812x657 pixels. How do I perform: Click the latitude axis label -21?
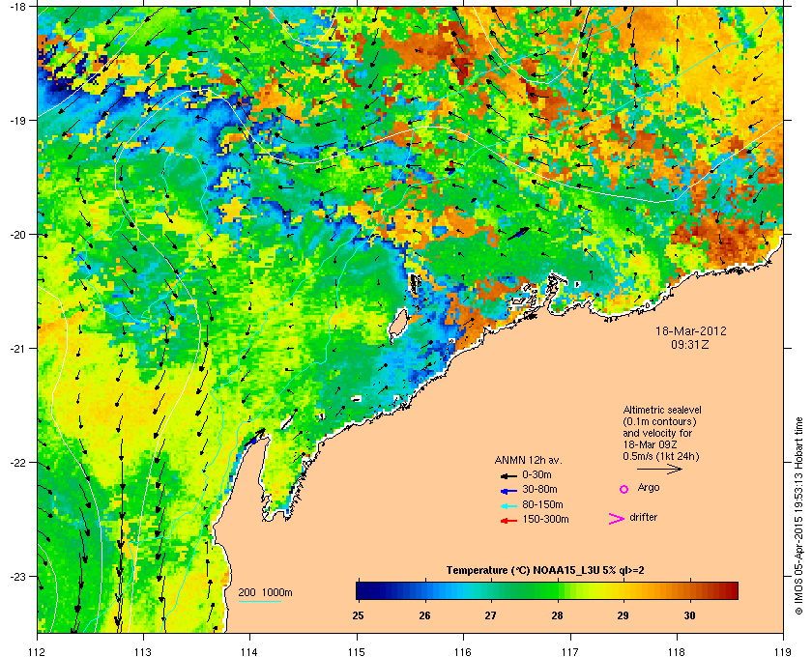pos(18,348)
